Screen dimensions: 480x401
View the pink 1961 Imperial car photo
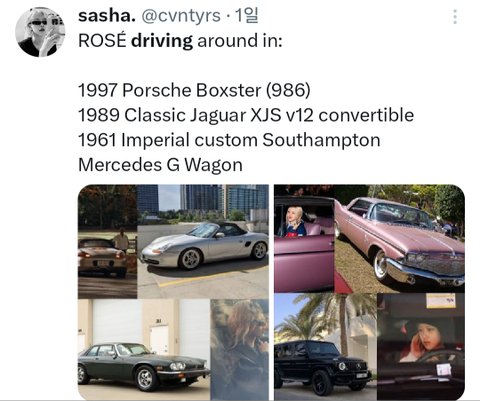point(400,239)
